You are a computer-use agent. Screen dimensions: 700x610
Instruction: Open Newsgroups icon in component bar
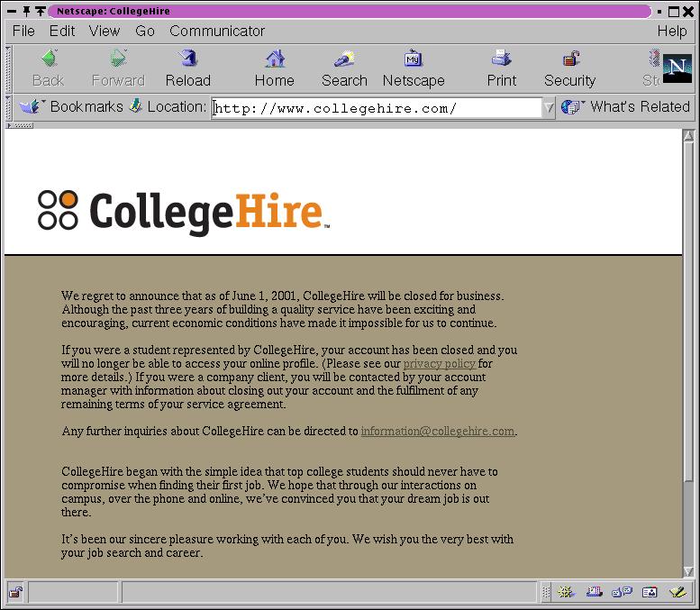tap(622, 592)
